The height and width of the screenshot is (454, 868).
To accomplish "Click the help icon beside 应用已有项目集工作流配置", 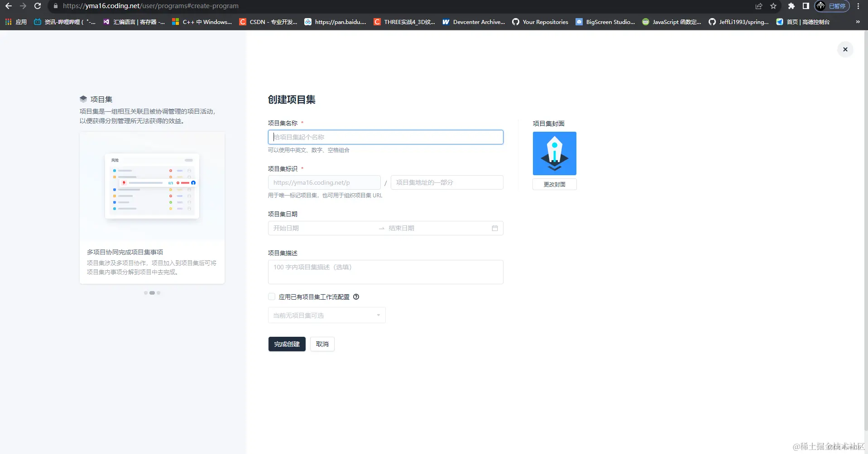I will pos(356,296).
